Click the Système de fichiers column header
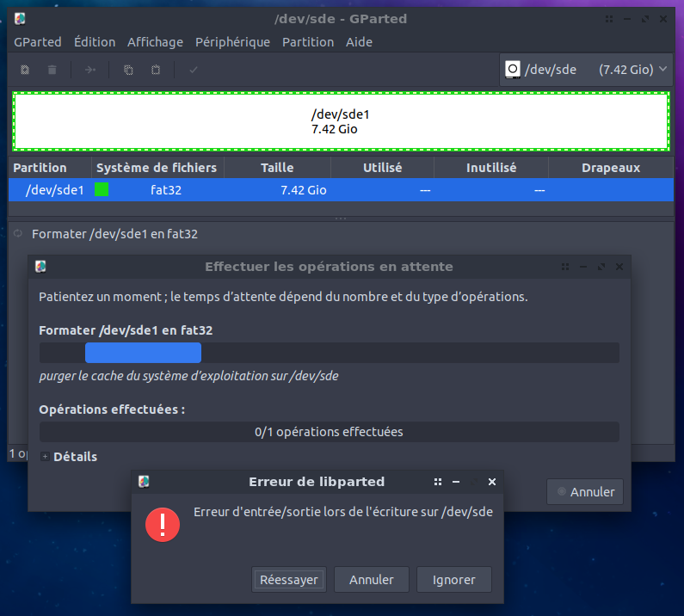 tap(157, 168)
